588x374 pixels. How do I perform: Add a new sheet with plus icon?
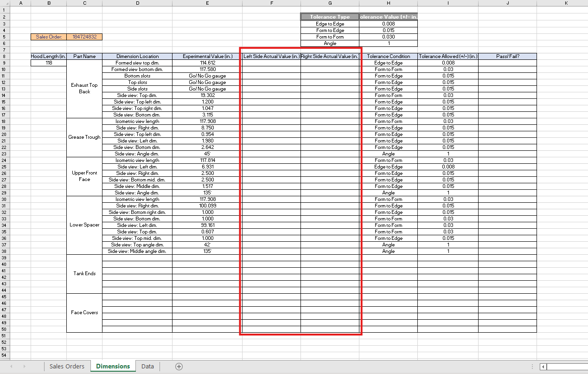(x=179, y=367)
